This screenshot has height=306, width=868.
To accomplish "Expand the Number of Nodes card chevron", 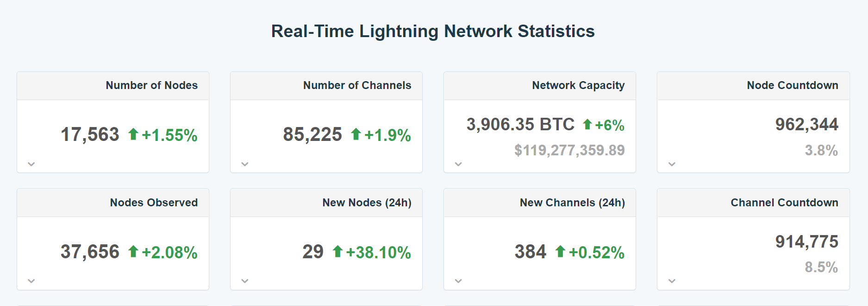I will coord(31,164).
